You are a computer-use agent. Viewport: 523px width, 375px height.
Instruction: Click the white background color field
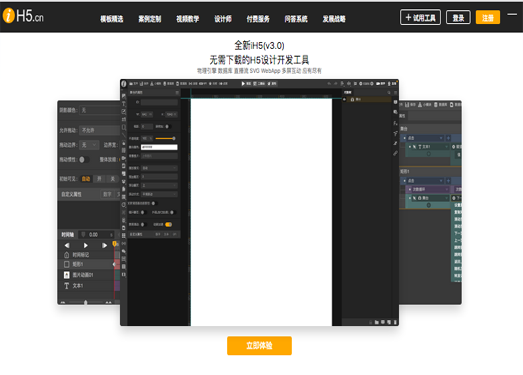coord(159,147)
